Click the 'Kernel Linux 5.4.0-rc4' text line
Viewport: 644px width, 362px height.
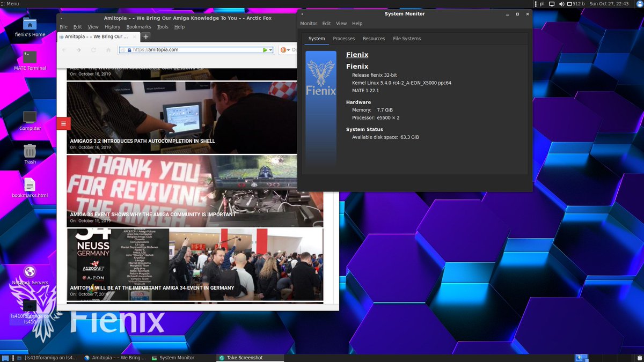click(401, 83)
